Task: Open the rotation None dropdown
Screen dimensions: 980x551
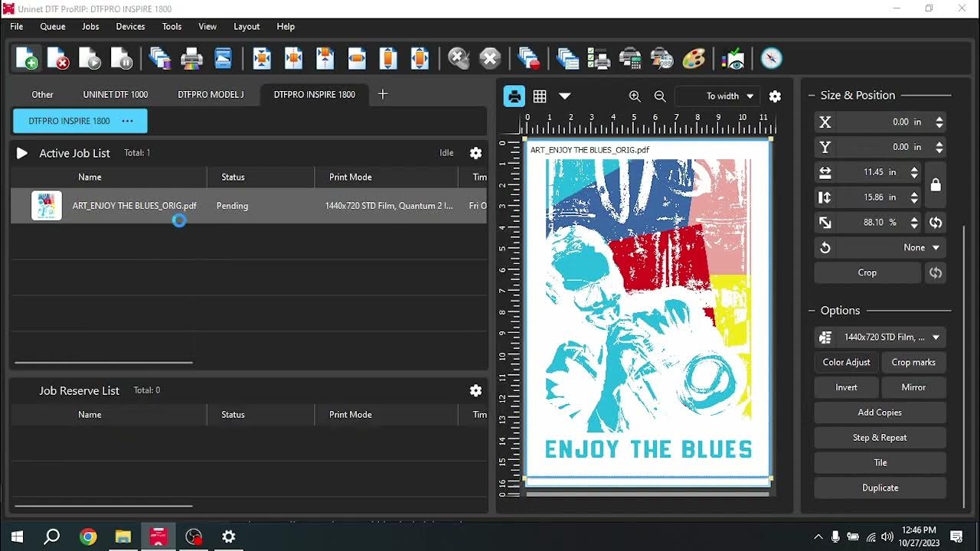Action: (x=880, y=247)
